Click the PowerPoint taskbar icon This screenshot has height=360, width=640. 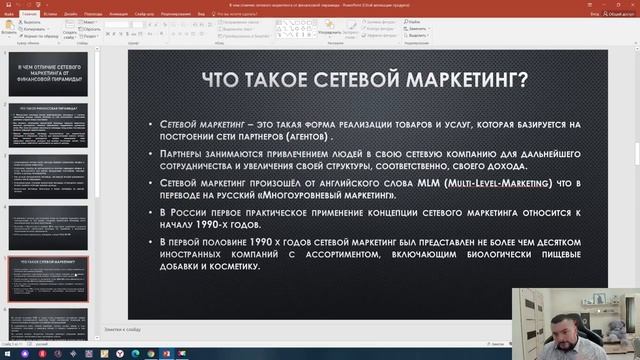pyautogui.click(x=167, y=353)
